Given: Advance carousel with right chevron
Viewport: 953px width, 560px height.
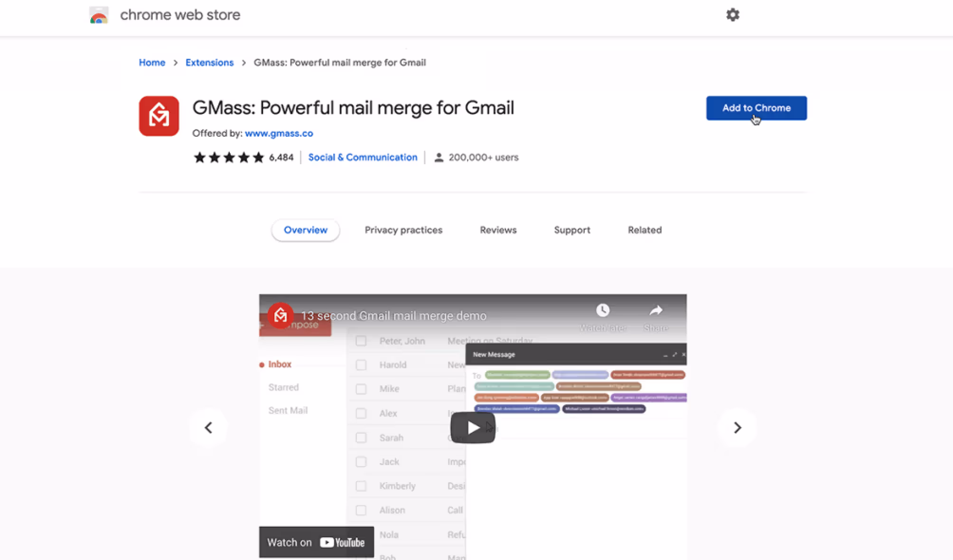Looking at the screenshot, I should point(737,428).
